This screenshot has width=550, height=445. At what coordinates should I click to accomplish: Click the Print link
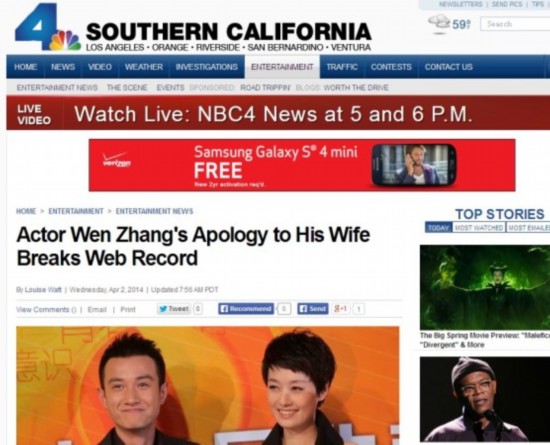[128, 310]
